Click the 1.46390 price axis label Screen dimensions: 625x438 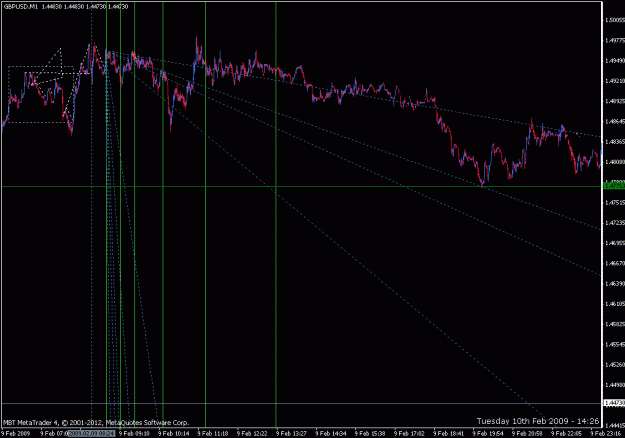pyautogui.click(x=615, y=284)
